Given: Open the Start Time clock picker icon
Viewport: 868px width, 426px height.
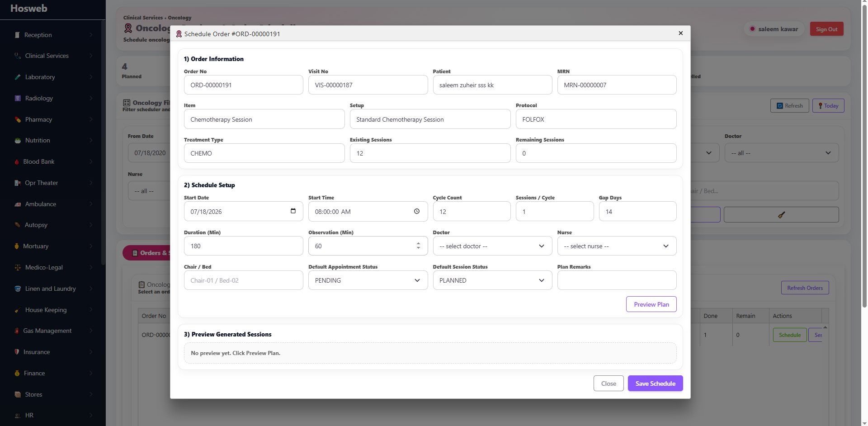Looking at the screenshot, I should click(417, 211).
